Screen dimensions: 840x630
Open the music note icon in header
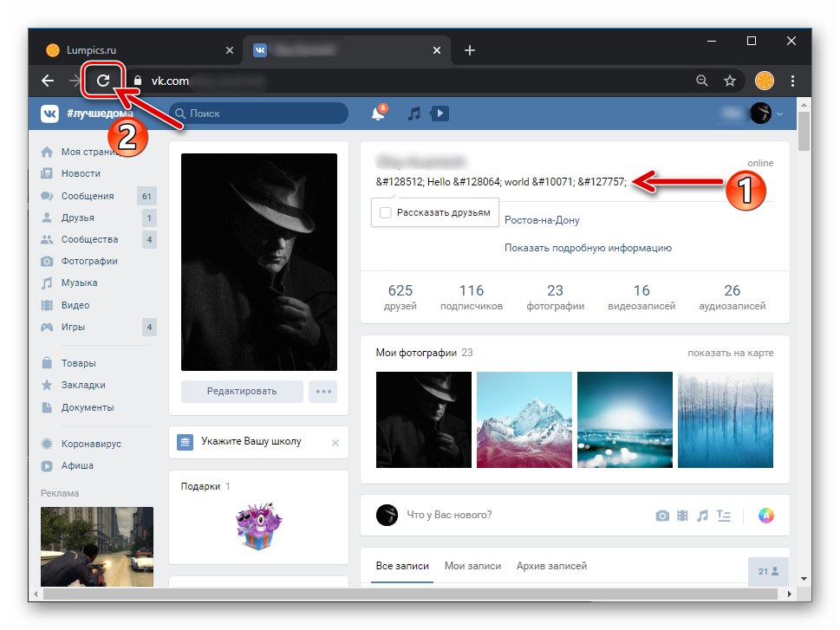tap(413, 114)
